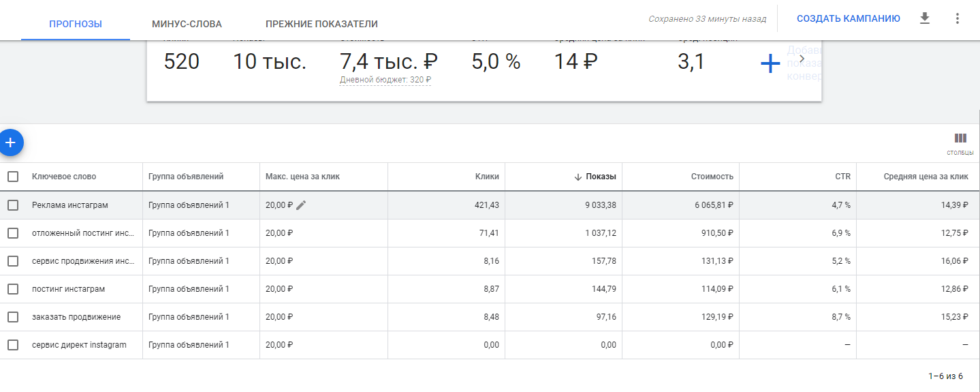Click the right chevron arrow in summary card
The image size is (980, 392).
(802, 59)
